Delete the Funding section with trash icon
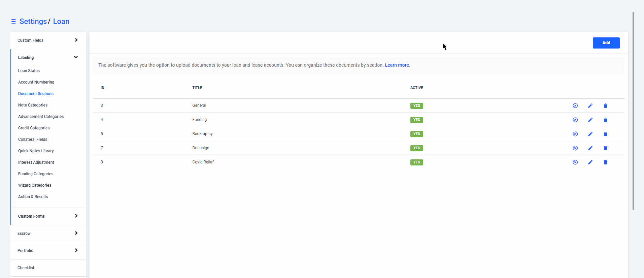The height and width of the screenshot is (278, 644). pos(606,120)
